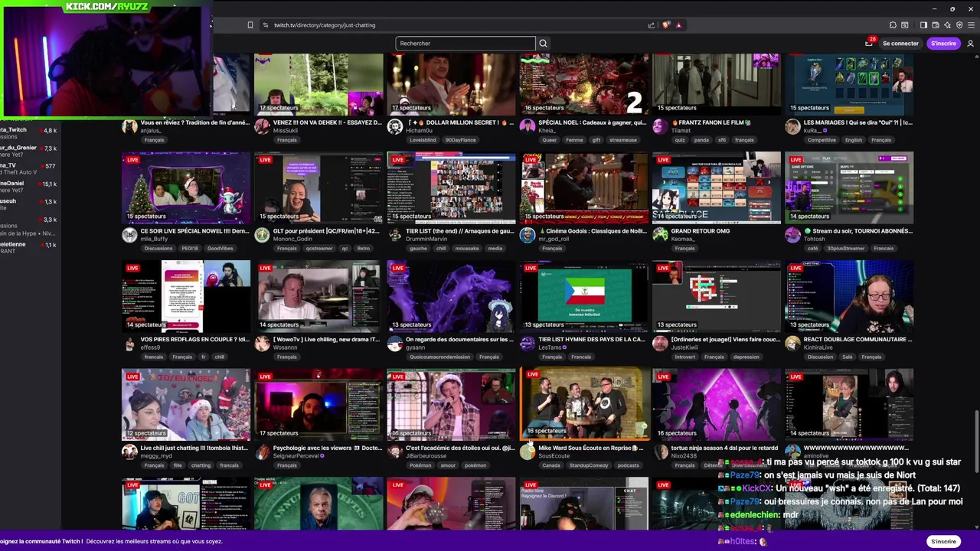Image resolution: width=980 pixels, height=551 pixels.
Task: Click the Tohtosh channel avatar
Action: tap(792, 235)
